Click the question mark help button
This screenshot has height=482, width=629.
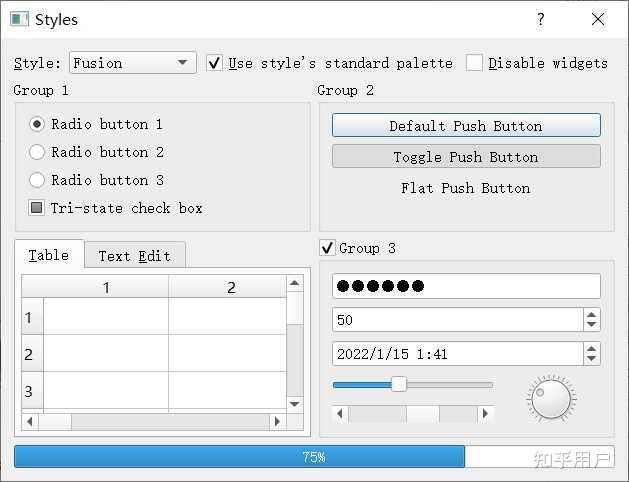click(x=541, y=19)
